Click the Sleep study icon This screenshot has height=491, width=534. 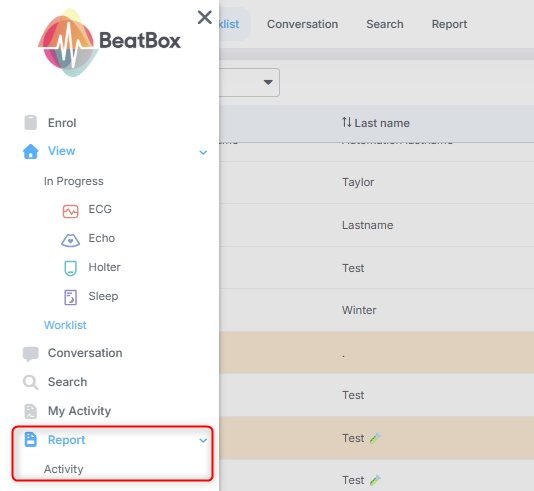70,297
